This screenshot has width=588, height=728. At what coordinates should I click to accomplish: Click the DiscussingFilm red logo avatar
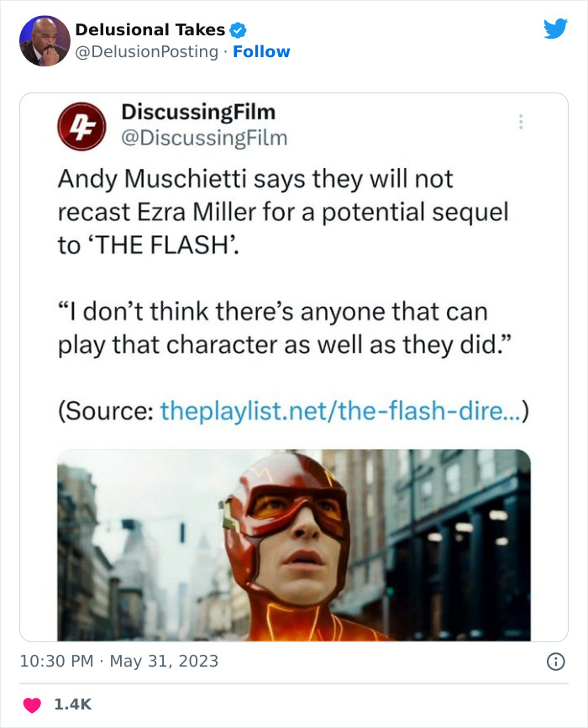click(x=81, y=126)
